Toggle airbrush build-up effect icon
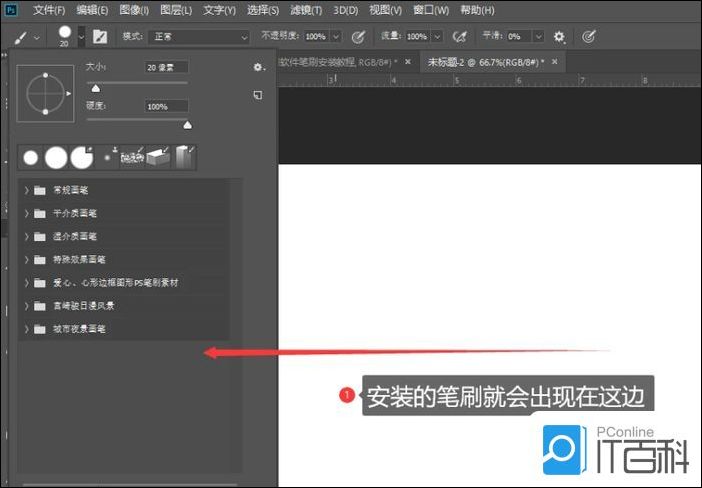Screen dimensions: 702x488 tap(460, 36)
